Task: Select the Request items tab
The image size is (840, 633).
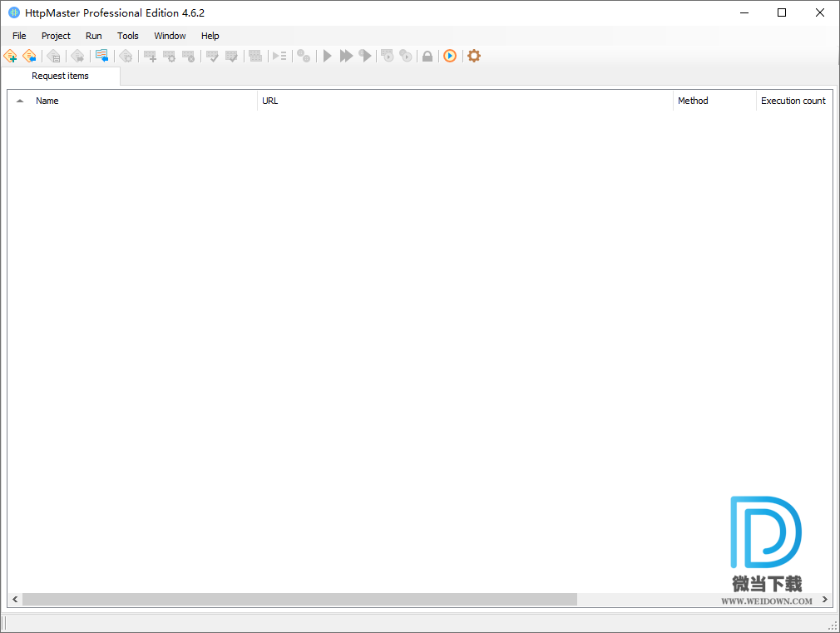Action: pos(60,77)
